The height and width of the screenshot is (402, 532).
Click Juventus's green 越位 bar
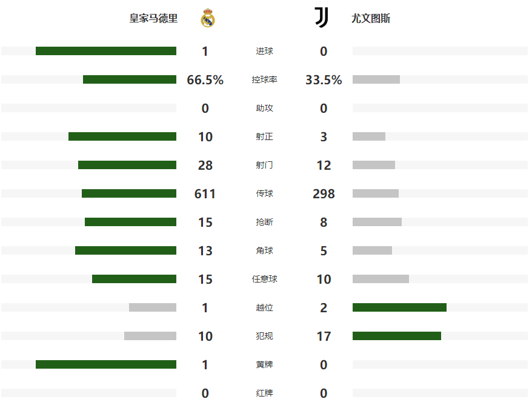click(x=399, y=307)
